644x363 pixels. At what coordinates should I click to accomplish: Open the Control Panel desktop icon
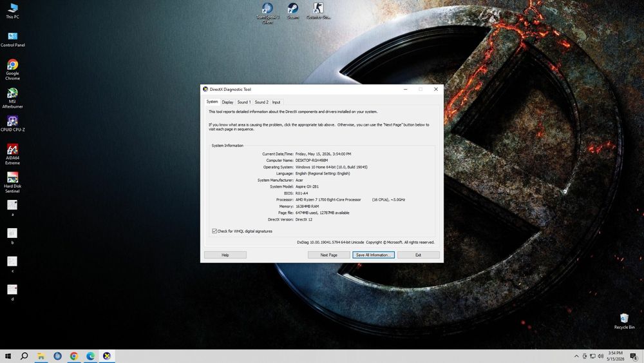coord(13,39)
